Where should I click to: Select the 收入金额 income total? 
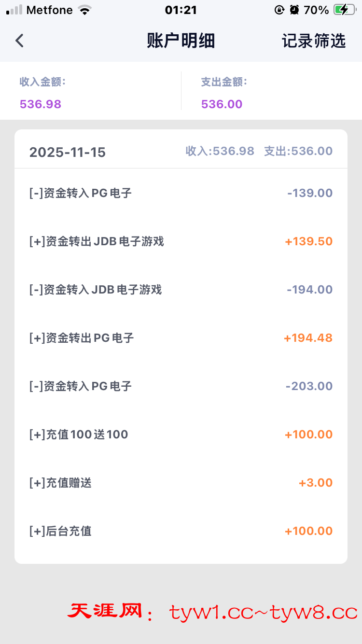[41, 104]
